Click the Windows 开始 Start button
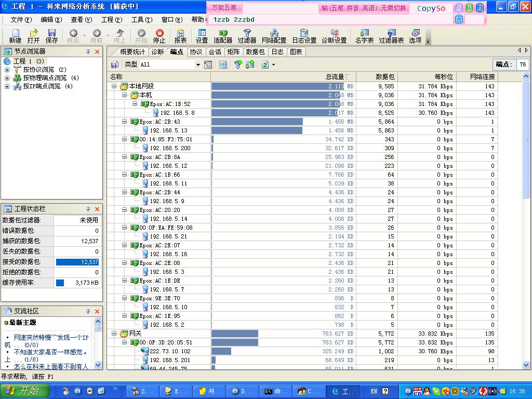This screenshot has width=532, height=399. click(x=25, y=391)
